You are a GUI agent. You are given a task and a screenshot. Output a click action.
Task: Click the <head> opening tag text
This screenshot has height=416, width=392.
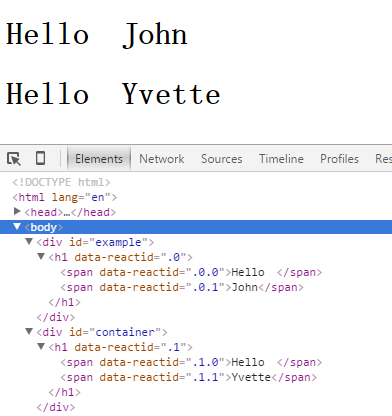(x=44, y=212)
